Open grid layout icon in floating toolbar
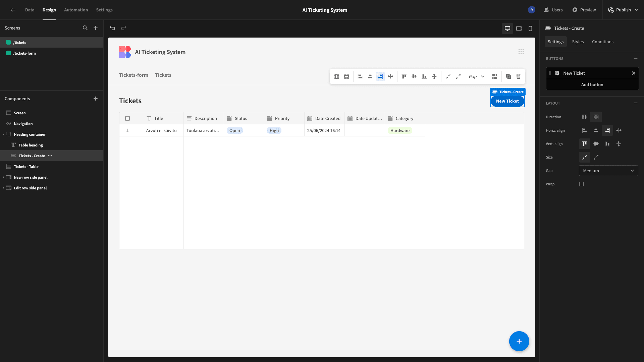 pyautogui.click(x=495, y=76)
